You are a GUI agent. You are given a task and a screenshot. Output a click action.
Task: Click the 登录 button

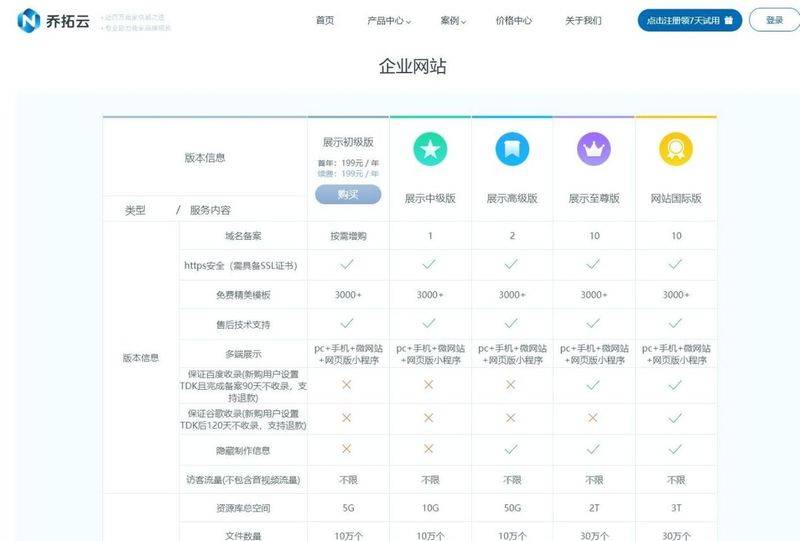pos(774,20)
